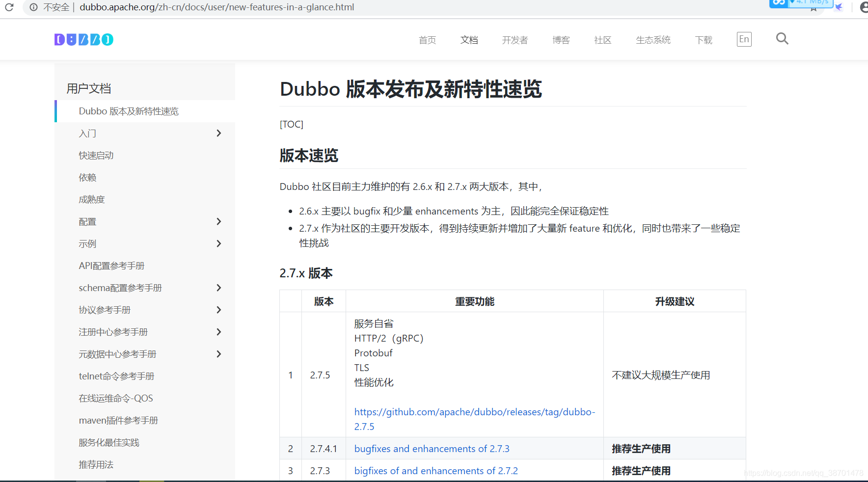Open 依赖 in sidebar
Screen dimensions: 868x482
[87, 177]
